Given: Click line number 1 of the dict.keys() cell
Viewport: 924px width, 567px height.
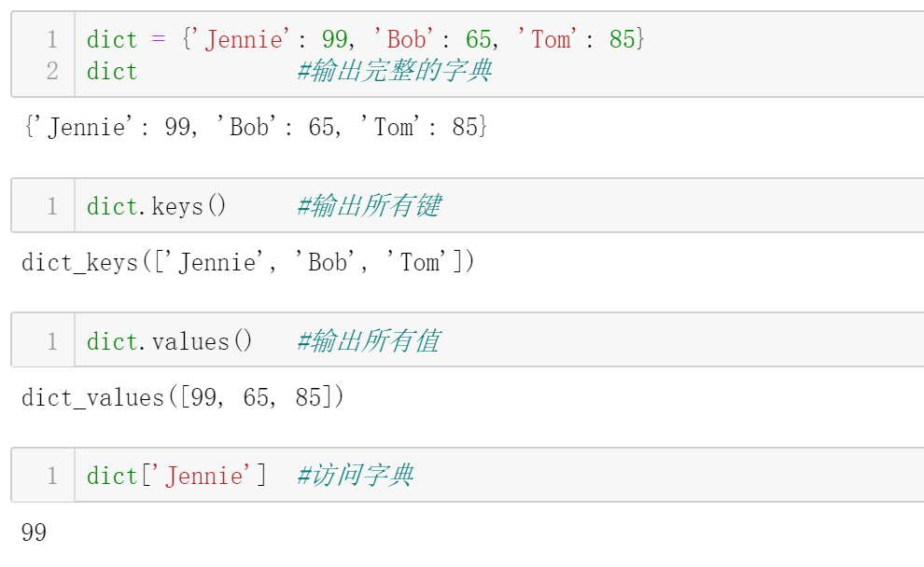Looking at the screenshot, I should [52, 206].
